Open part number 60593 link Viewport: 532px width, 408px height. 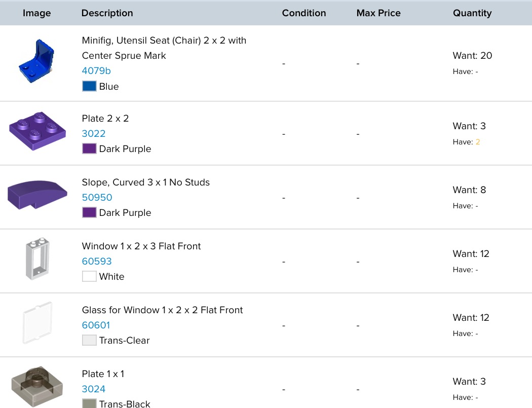tap(97, 261)
